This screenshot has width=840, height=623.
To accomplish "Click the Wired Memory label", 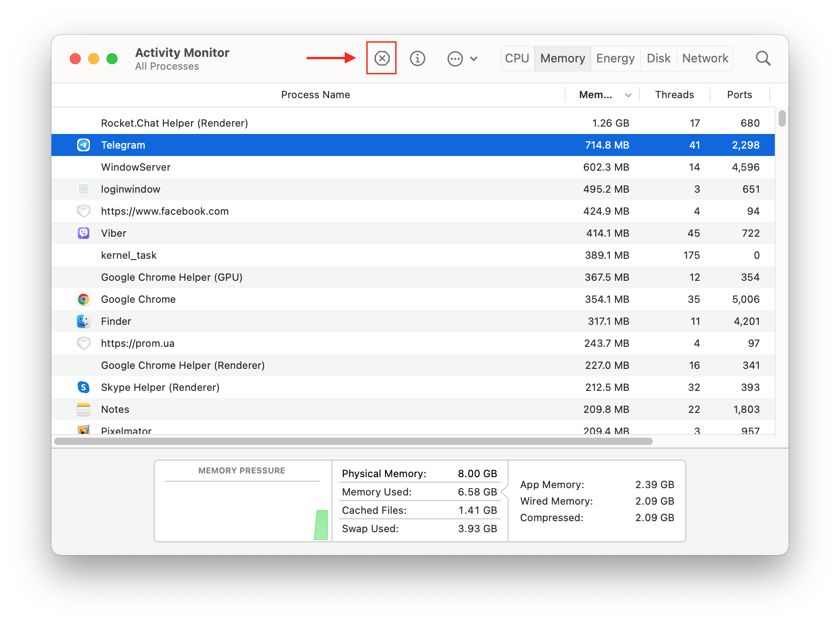I will tap(556, 501).
